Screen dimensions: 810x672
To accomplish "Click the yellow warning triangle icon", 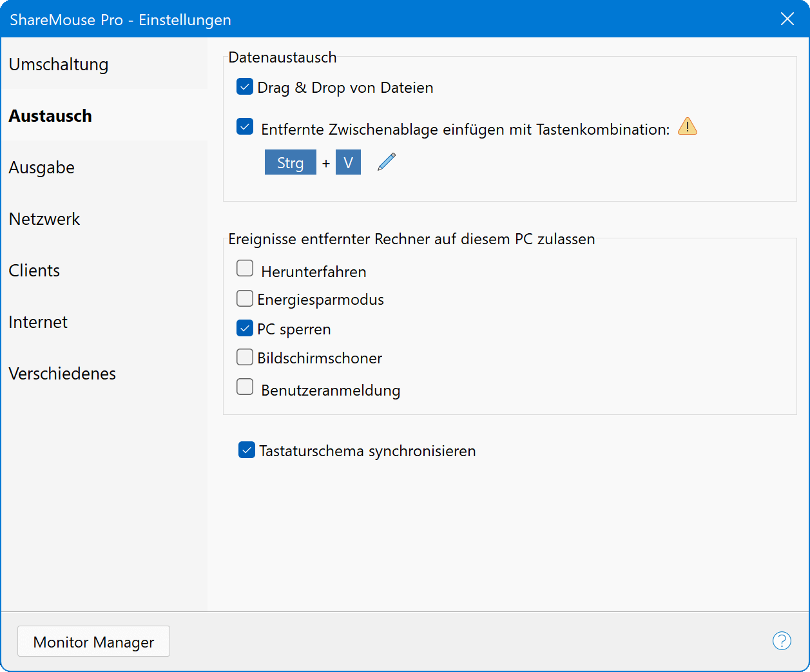I will click(688, 126).
